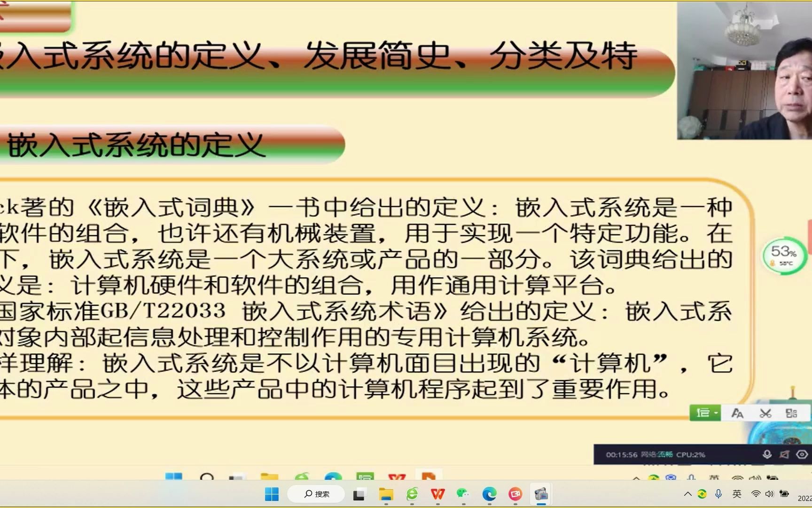The image size is (812, 508).
Task: Click the 搜索 taskbar search box
Action: pos(316,494)
